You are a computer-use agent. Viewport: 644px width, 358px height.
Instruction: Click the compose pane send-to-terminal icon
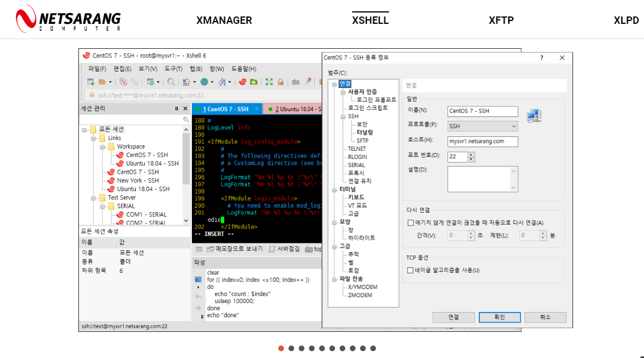tap(198, 280)
